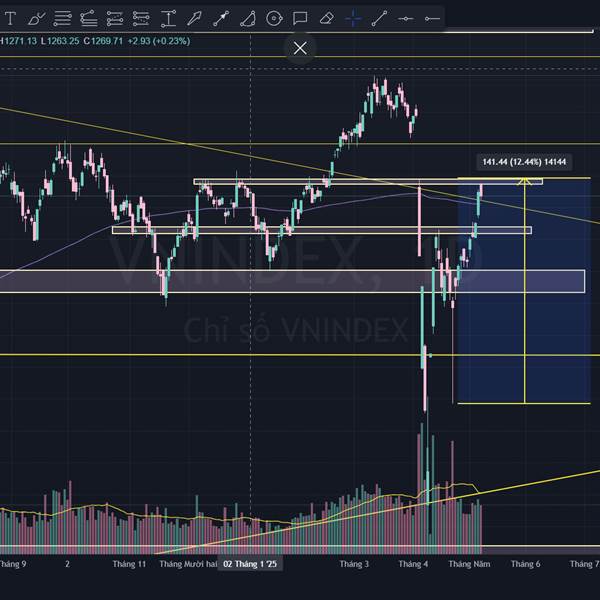Image resolution: width=600 pixels, height=600 pixels.
Task: Select the Brush drawing tool
Action: point(36,18)
